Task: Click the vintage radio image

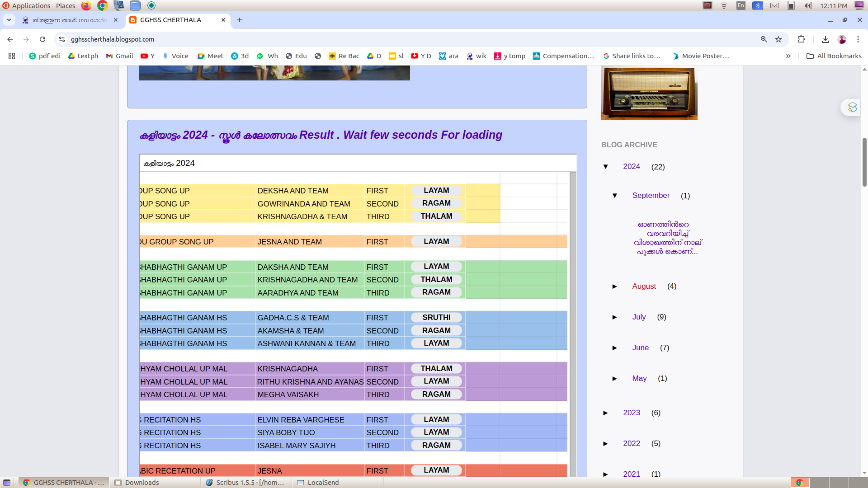Action: tap(649, 93)
